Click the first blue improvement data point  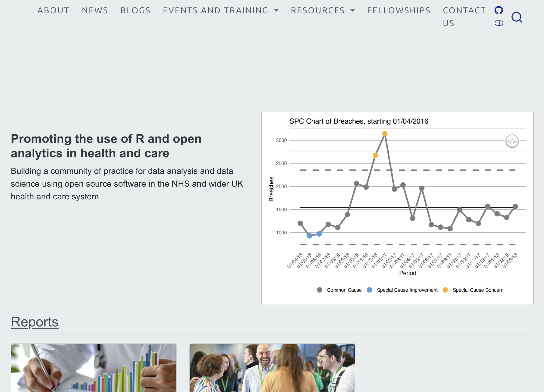[x=309, y=236]
